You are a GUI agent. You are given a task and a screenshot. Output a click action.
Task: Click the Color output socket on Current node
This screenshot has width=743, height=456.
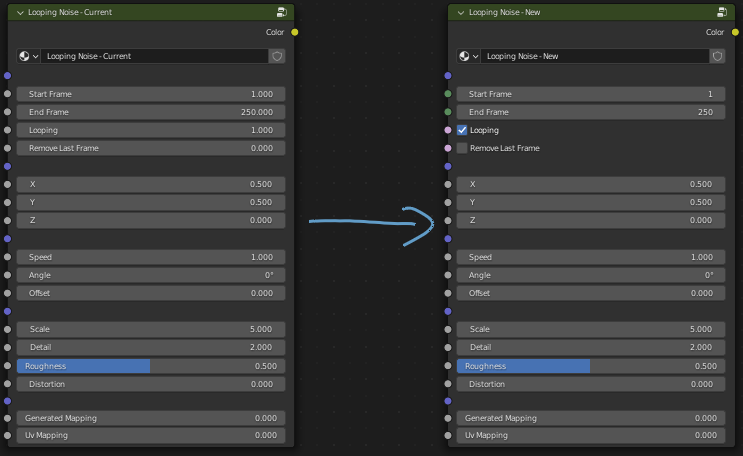click(x=295, y=32)
